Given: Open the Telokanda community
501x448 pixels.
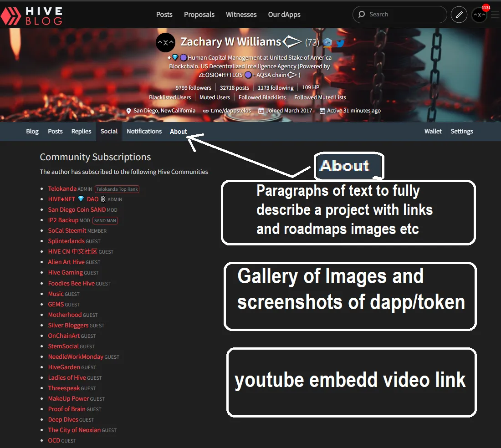Looking at the screenshot, I should (62, 189).
